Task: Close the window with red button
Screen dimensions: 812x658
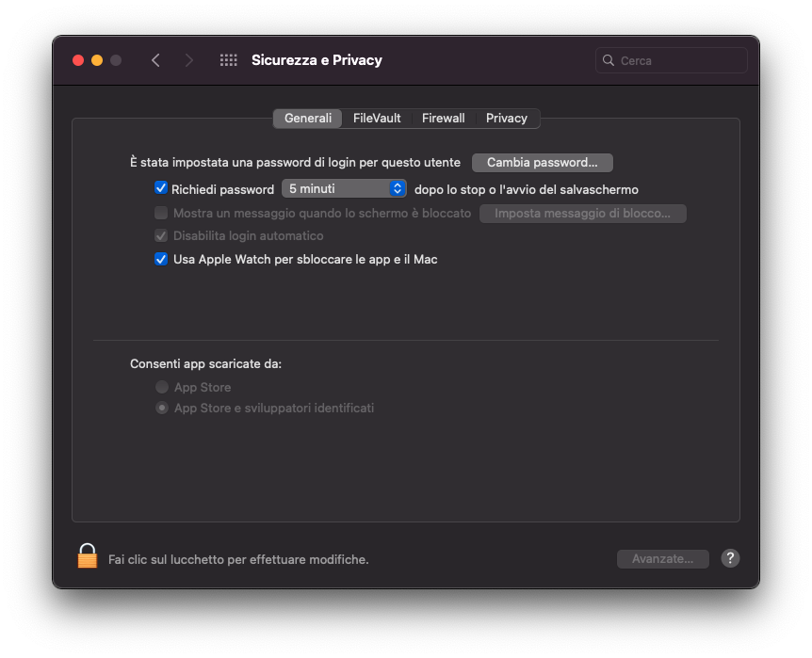Action: [x=78, y=60]
